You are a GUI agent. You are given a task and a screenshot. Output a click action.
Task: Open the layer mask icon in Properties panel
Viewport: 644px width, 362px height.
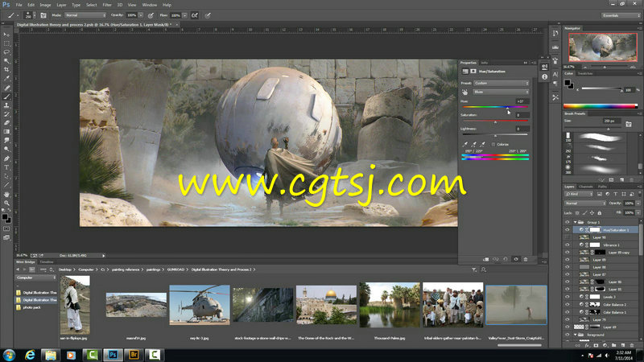473,72
